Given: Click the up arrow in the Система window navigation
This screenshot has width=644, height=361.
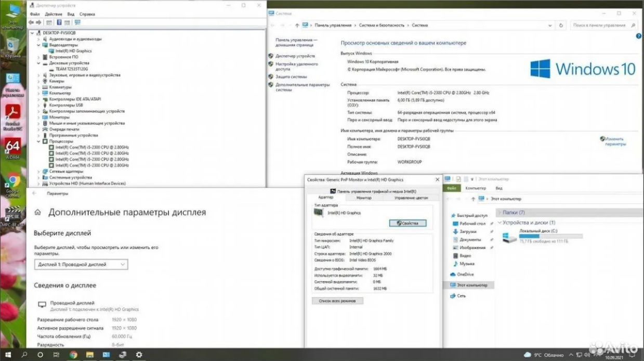Looking at the screenshot, I should pyautogui.click(x=297, y=25).
